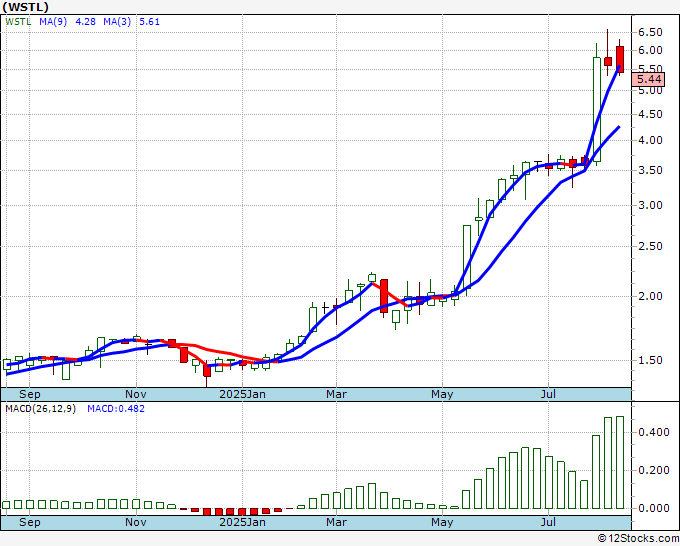Click Sep on the price chart time axis
This screenshot has width=680, height=546.
point(29,394)
